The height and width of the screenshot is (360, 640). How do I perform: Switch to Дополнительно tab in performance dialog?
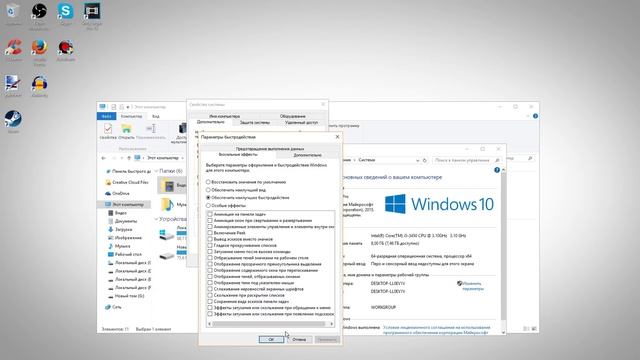tap(307, 155)
